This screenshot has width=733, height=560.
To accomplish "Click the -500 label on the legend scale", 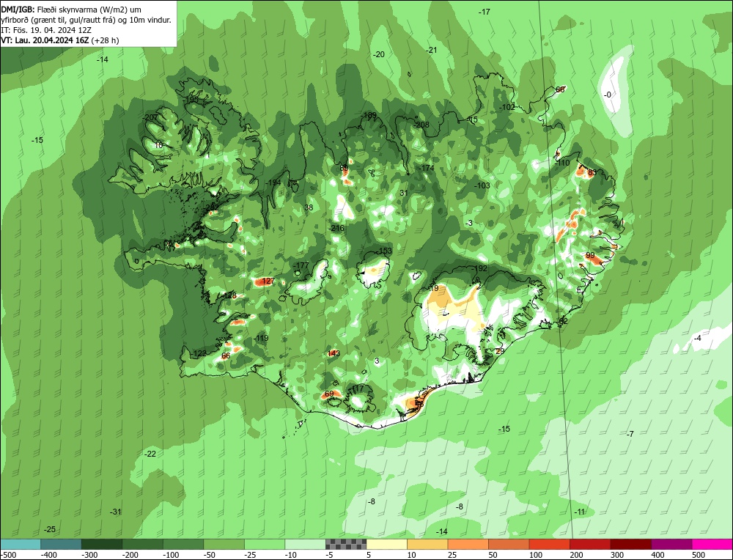I will click(9, 555).
